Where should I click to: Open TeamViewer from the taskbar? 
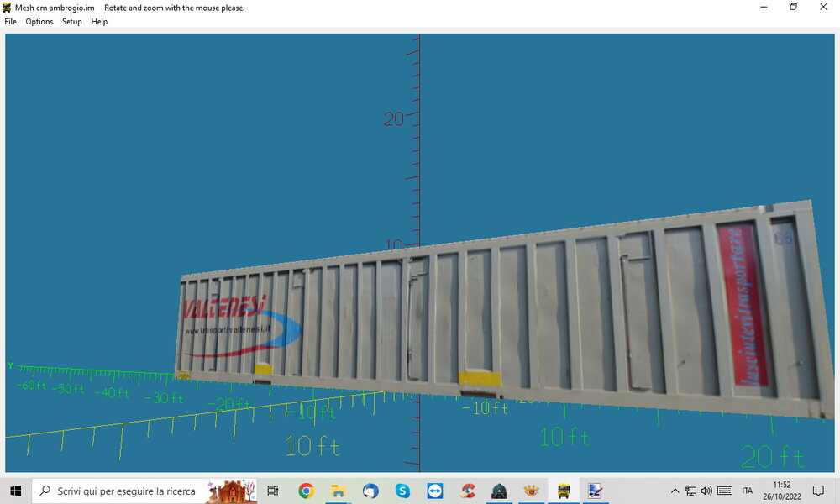(434, 491)
